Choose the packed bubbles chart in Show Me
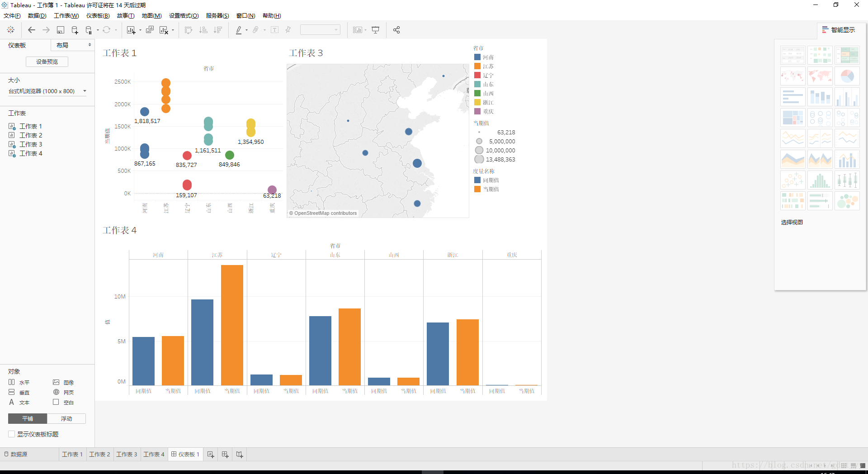This screenshot has height=474, width=868. [x=847, y=201]
